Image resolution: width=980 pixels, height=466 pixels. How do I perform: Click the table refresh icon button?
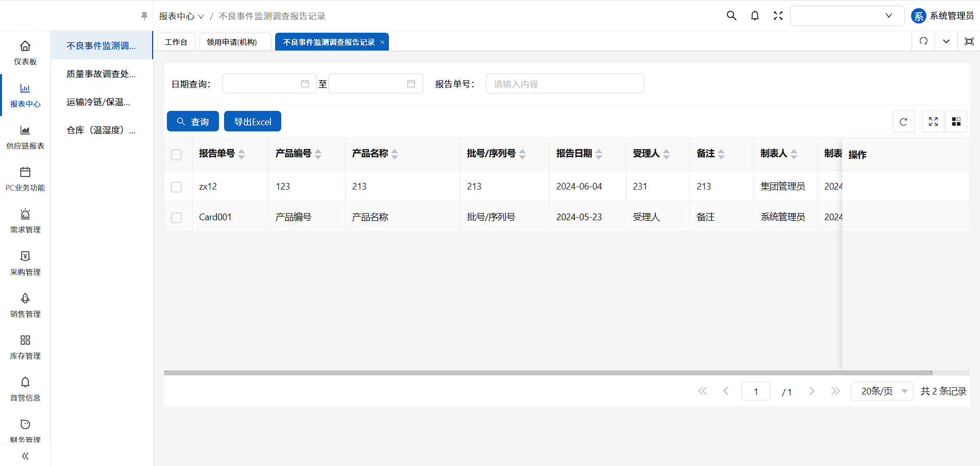903,122
